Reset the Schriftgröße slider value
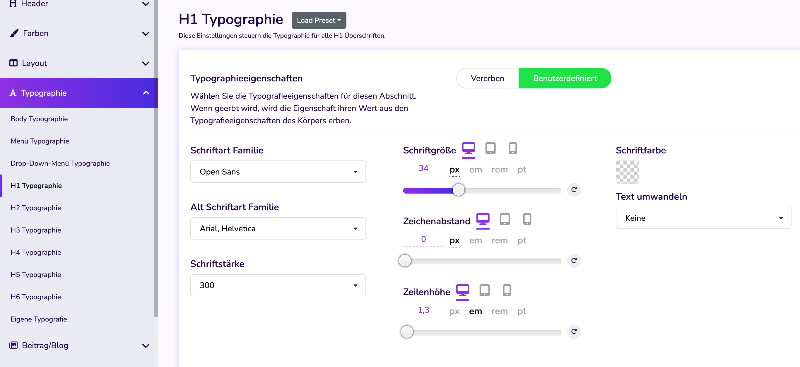The height and width of the screenshot is (367, 800). (574, 190)
